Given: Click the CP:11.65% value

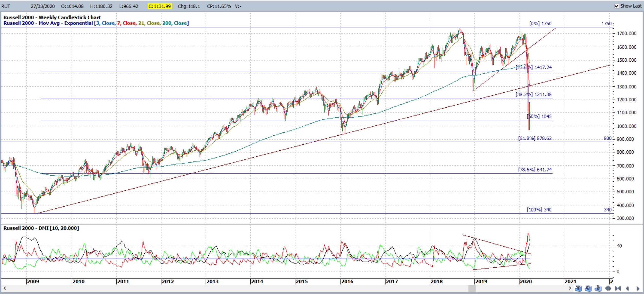Looking at the screenshot, I should 219,6.
